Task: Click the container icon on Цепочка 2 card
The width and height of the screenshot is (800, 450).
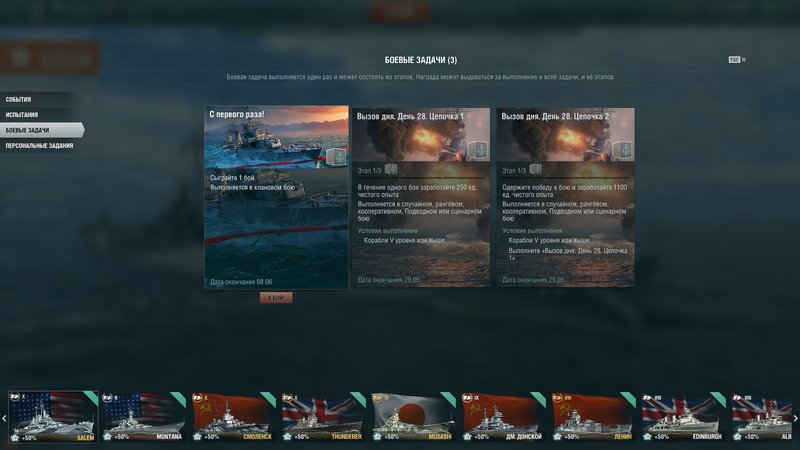Action: tap(622, 150)
